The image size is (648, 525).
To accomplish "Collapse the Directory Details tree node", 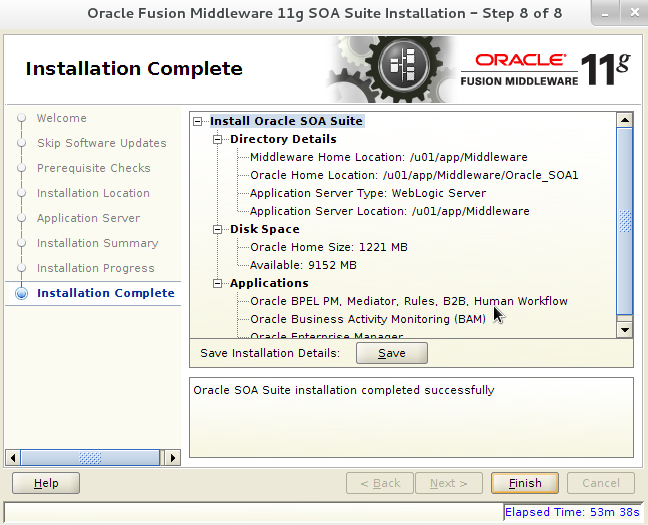I will [x=217, y=139].
